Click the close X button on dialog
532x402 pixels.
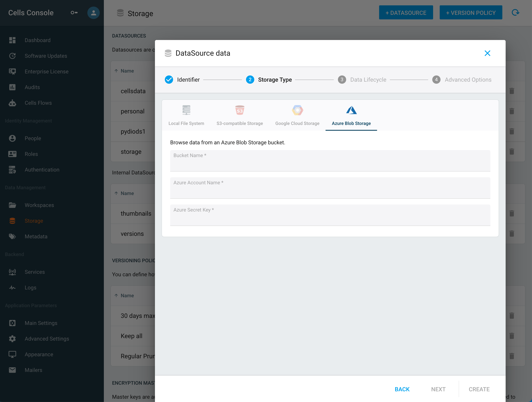click(x=487, y=53)
